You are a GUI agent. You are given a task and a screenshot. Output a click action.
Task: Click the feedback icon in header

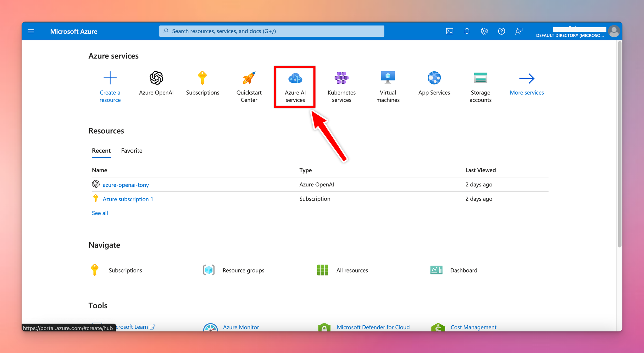point(519,31)
